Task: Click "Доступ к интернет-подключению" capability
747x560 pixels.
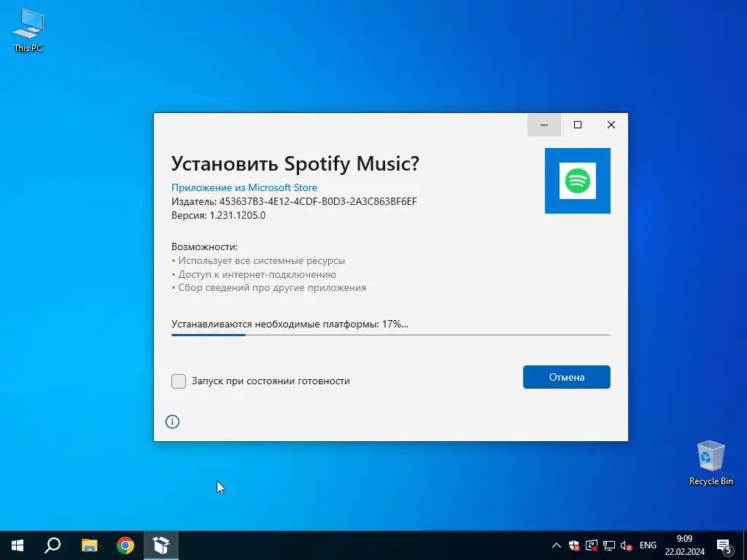Action: click(x=254, y=274)
